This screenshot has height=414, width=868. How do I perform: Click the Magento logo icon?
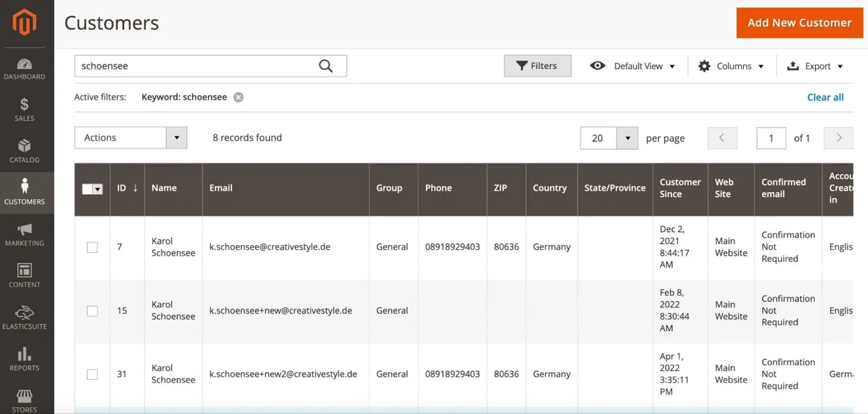pos(24,22)
